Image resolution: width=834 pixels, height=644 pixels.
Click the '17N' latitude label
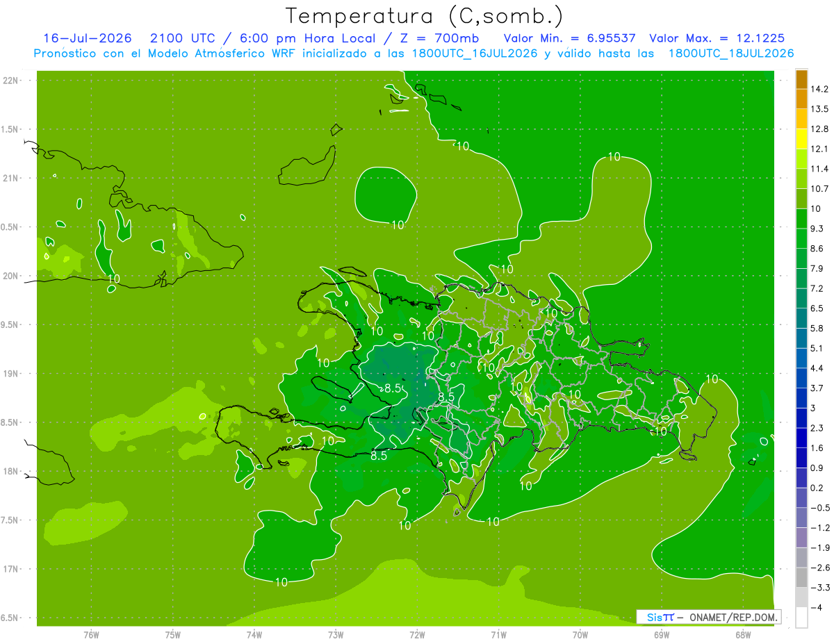coord(11,569)
